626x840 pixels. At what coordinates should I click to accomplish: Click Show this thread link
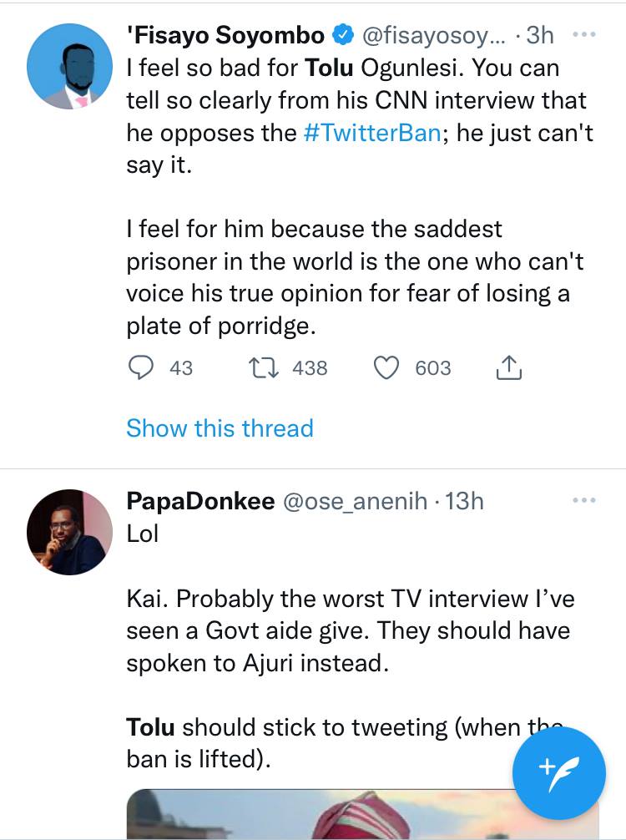[x=220, y=428]
